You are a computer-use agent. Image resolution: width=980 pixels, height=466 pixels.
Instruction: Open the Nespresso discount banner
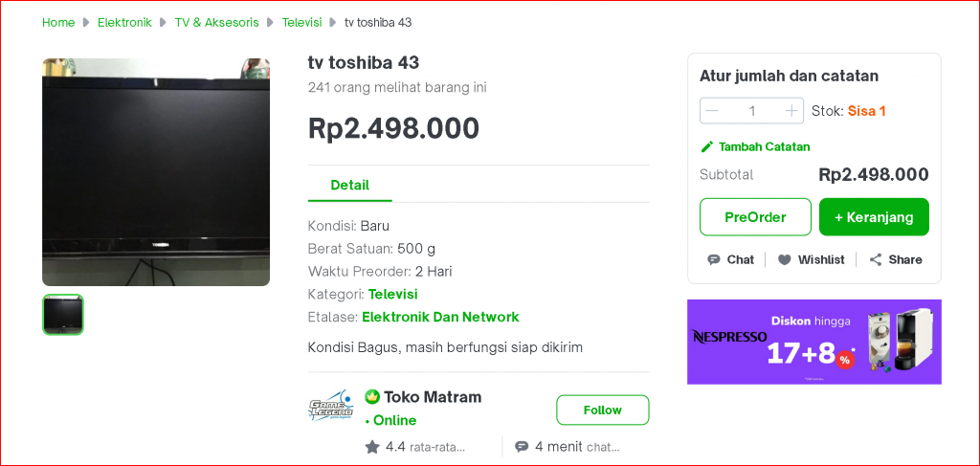814,342
